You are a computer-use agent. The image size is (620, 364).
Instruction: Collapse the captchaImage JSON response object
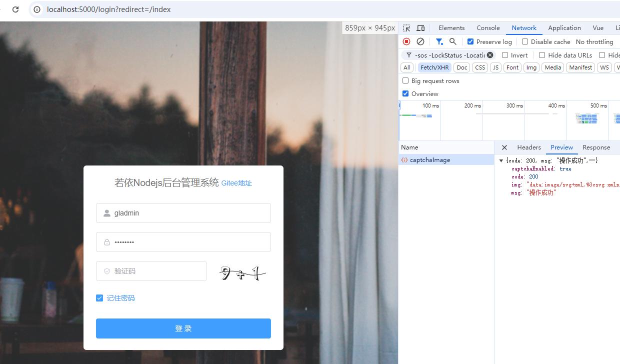(x=501, y=160)
